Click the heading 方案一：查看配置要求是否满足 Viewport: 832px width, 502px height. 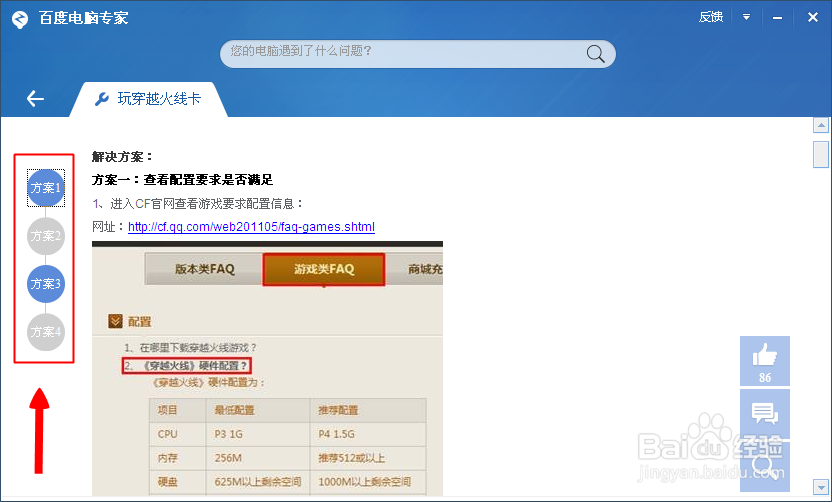[182, 180]
